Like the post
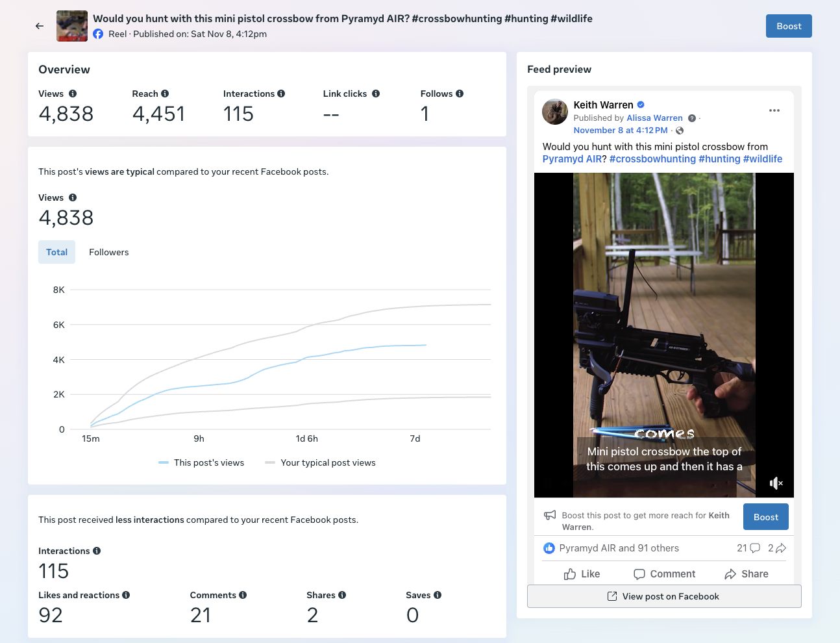Screen dimensions: 840x643 [x=582, y=574]
